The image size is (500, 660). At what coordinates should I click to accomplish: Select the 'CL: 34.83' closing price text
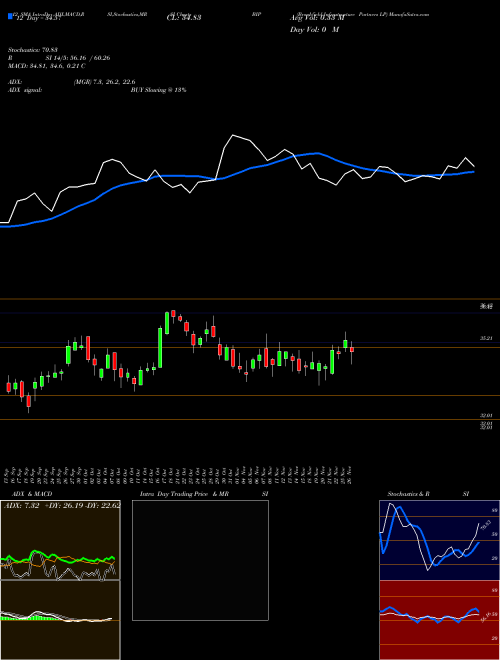184,17
